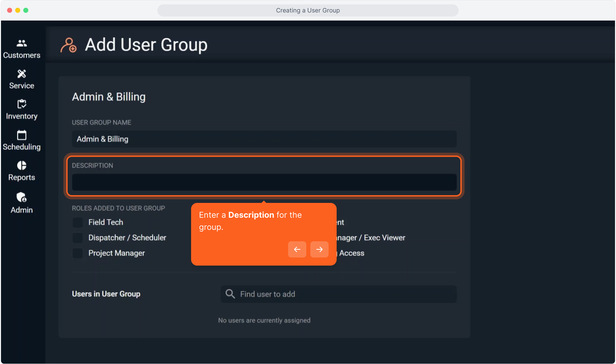Open the Service tools icon
The width and height of the screenshot is (616, 364).
pos(22,73)
